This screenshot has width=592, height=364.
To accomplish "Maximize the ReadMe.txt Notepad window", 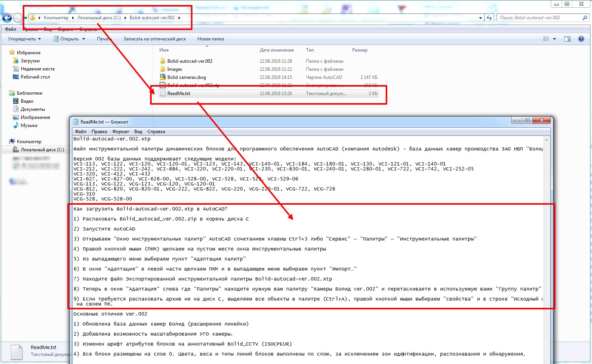I will pos(527,120).
